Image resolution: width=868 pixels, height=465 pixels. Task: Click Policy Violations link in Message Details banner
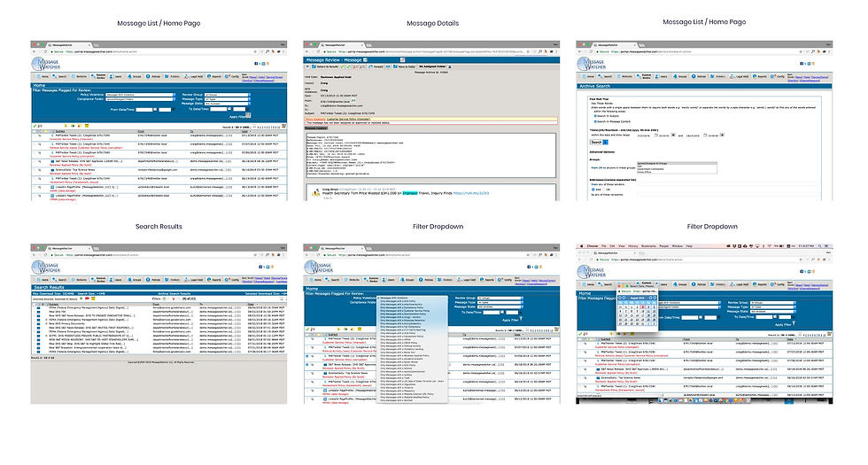click(315, 119)
